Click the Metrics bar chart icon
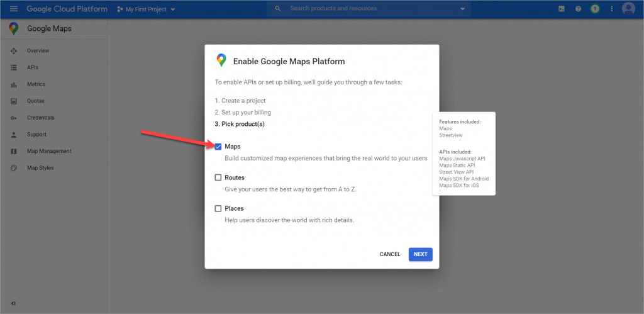Viewport: 644px width, 314px height. [x=14, y=84]
